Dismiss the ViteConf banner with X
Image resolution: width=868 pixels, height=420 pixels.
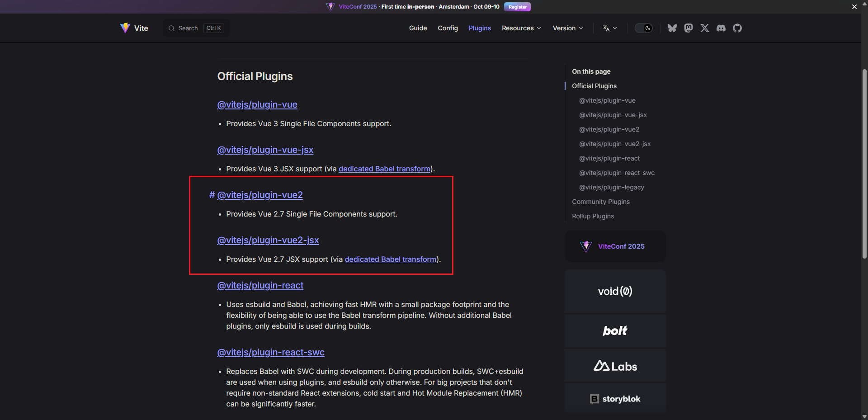[x=854, y=7]
